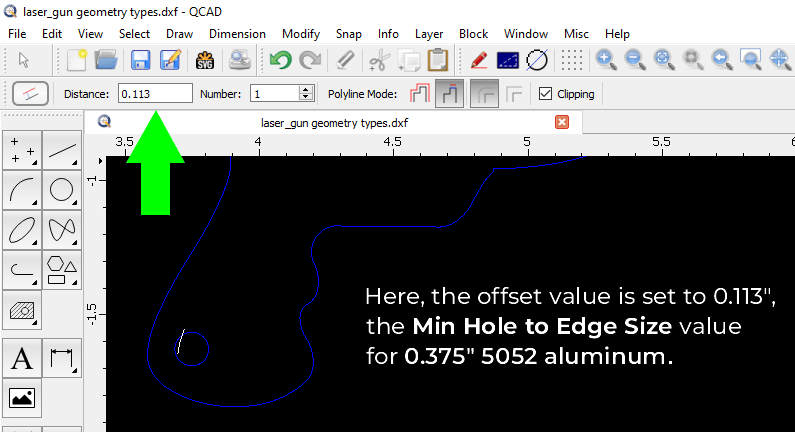Open the Modify menu
The image size is (795, 432).
point(301,34)
